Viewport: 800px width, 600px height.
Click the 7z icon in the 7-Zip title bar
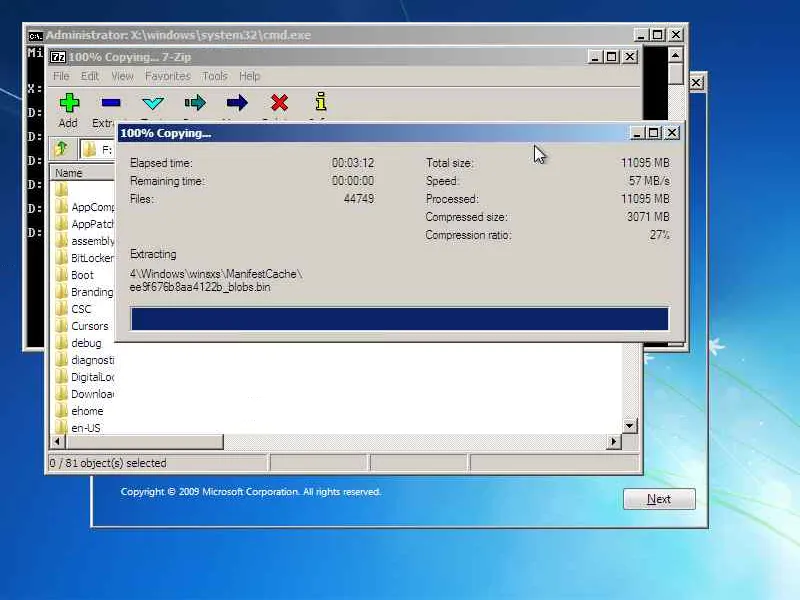(58, 57)
